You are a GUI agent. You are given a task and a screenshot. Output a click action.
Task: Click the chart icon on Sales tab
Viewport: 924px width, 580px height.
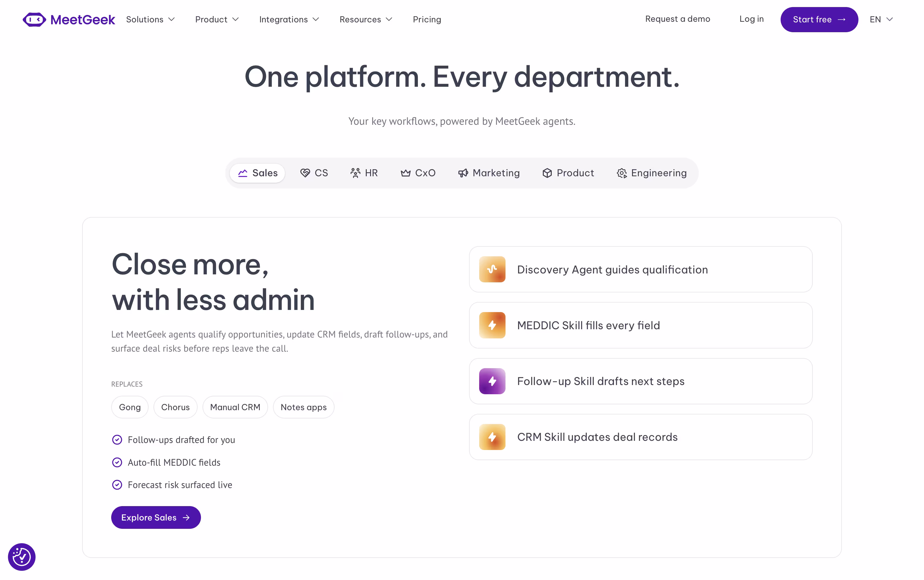[x=243, y=173]
